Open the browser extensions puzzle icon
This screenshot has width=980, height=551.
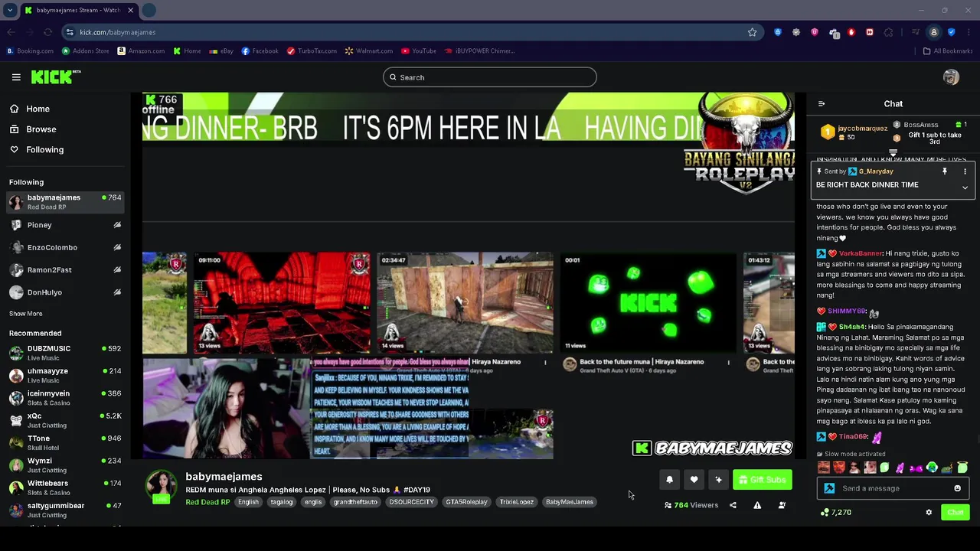[888, 32]
